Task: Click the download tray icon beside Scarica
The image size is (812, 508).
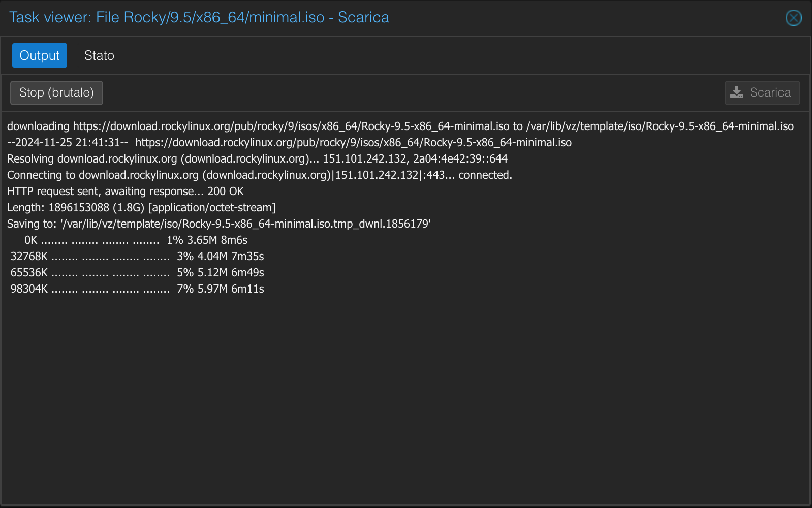Action: click(x=737, y=92)
